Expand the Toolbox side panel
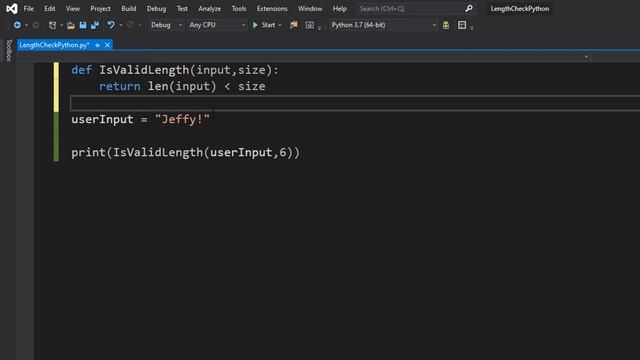The height and width of the screenshot is (360, 640). (9, 50)
